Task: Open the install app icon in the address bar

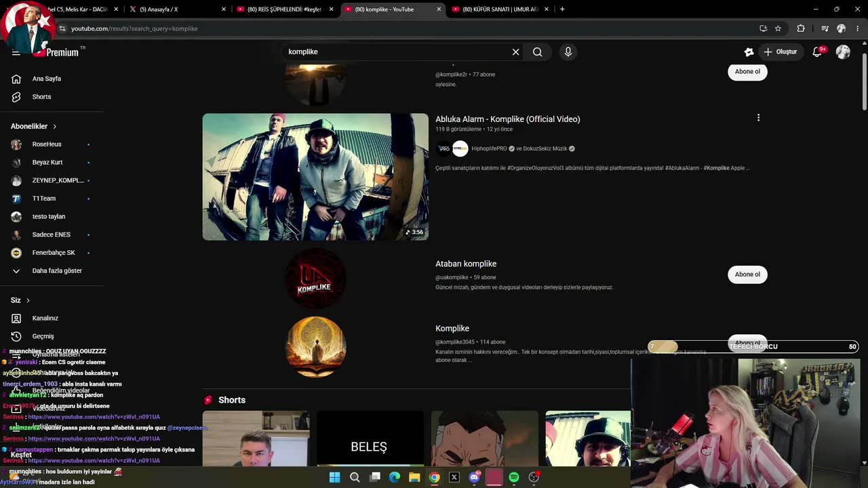Action: (763, 28)
